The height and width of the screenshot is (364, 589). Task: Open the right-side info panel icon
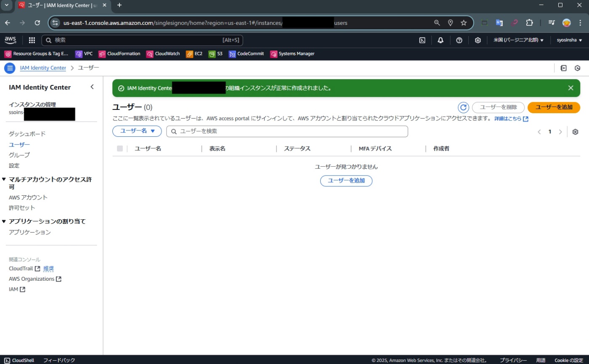[x=563, y=68]
